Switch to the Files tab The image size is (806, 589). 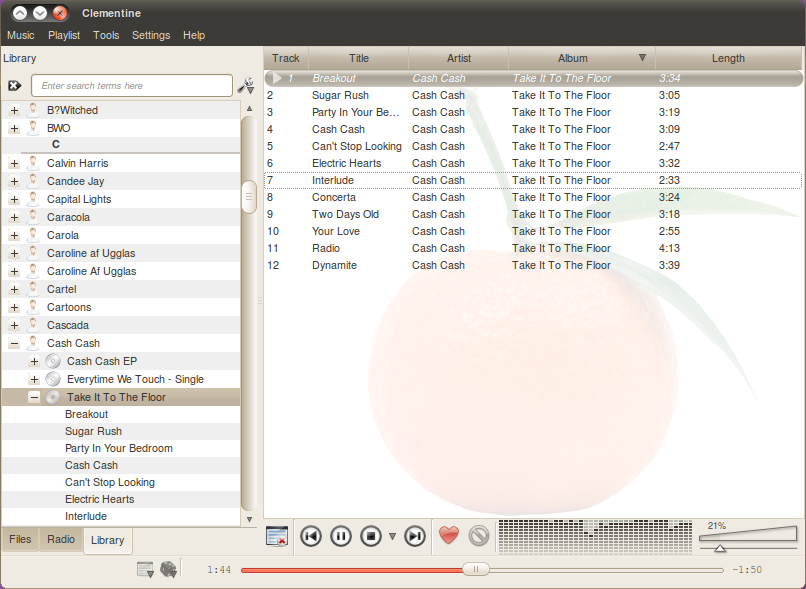(20, 539)
